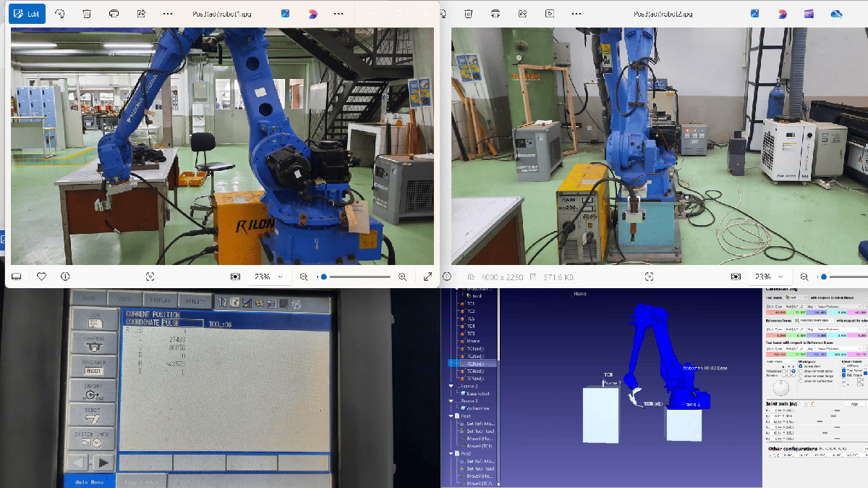Start slideshow in robot2.jpg viewer toolbar

550,14
